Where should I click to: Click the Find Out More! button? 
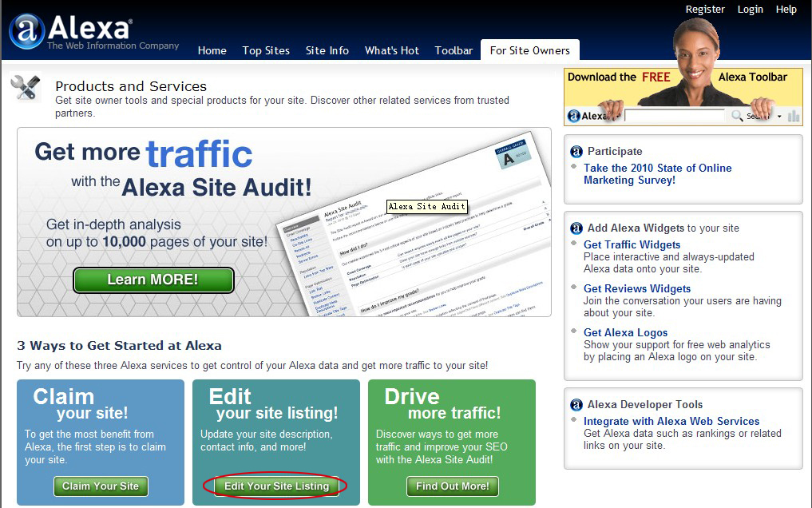[x=453, y=486]
